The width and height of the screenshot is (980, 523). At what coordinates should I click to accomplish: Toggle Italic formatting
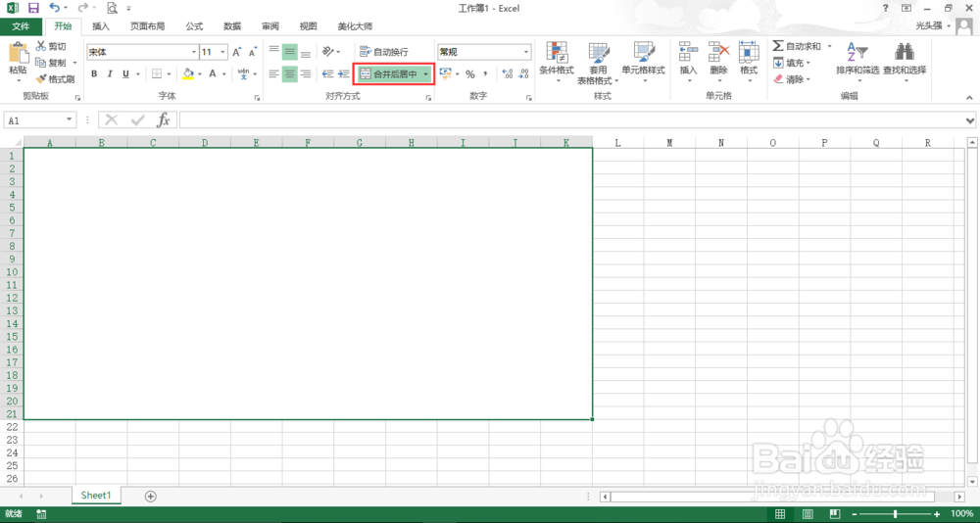pos(110,73)
